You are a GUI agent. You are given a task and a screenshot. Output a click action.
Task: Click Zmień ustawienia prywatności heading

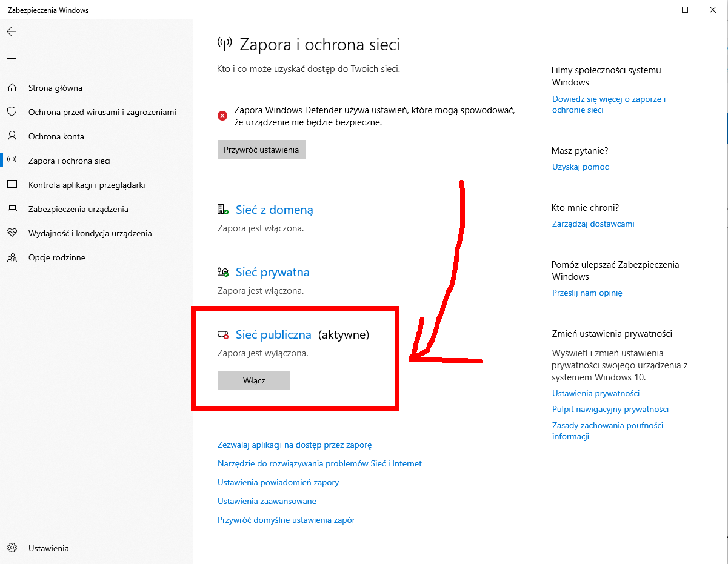612,334
